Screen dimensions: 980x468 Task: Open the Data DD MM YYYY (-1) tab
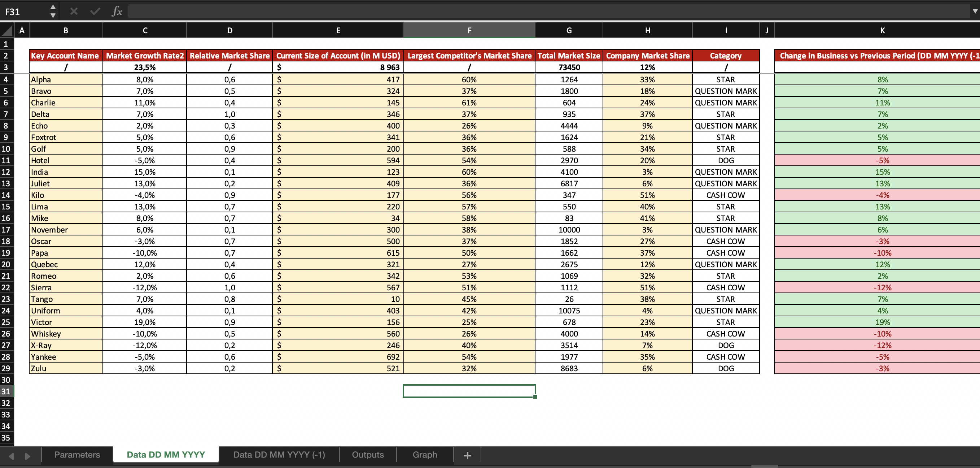[x=279, y=455]
